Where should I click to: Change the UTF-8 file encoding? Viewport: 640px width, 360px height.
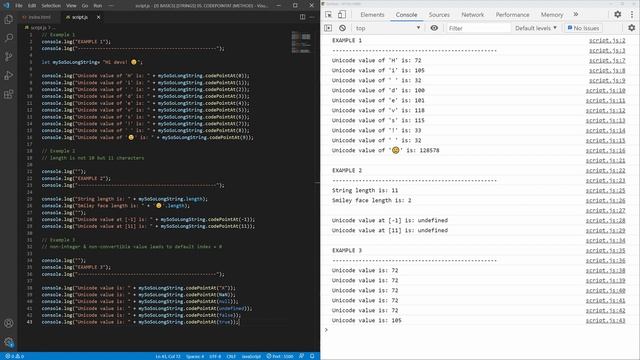click(x=215, y=356)
